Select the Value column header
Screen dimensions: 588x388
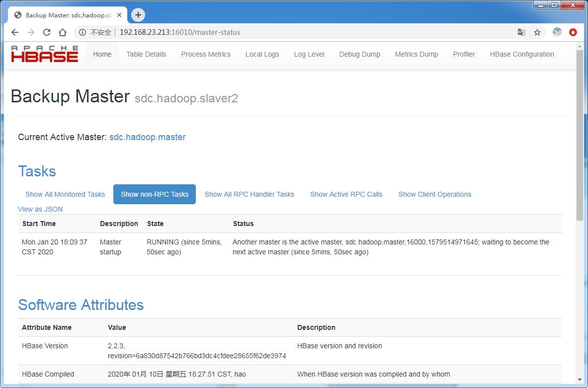click(117, 328)
